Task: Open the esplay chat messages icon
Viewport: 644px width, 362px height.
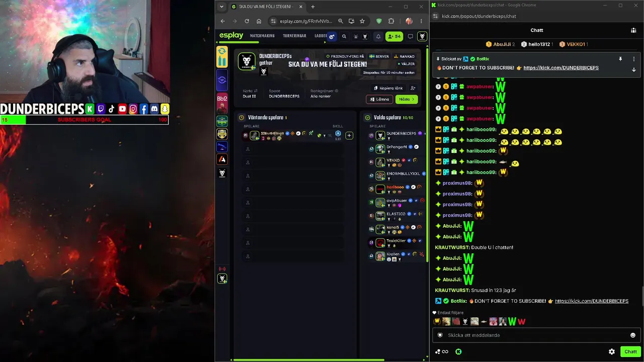Action: (410, 36)
